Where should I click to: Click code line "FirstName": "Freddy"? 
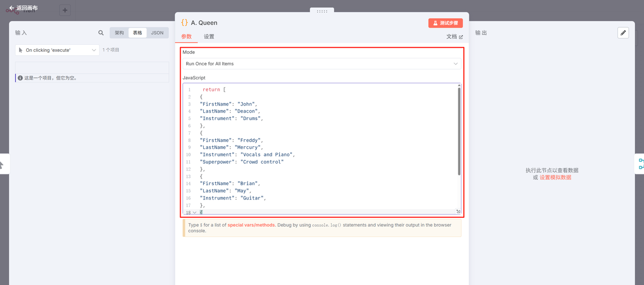pyautogui.click(x=231, y=140)
